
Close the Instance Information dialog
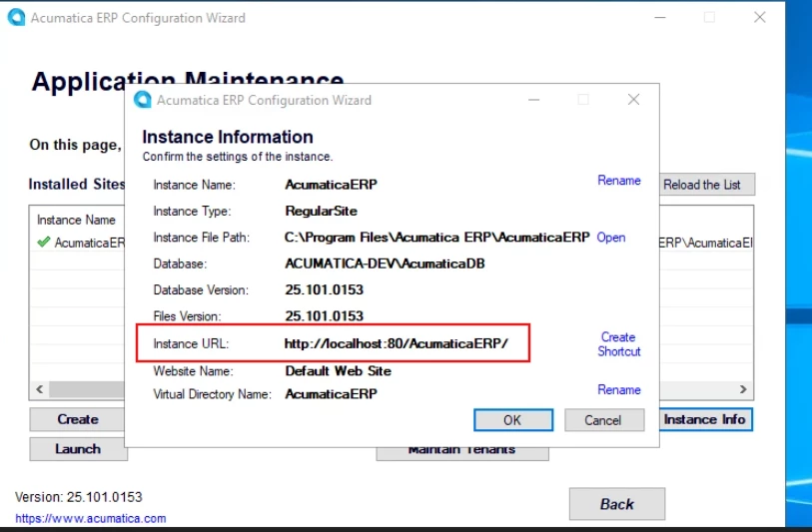click(633, 100)
